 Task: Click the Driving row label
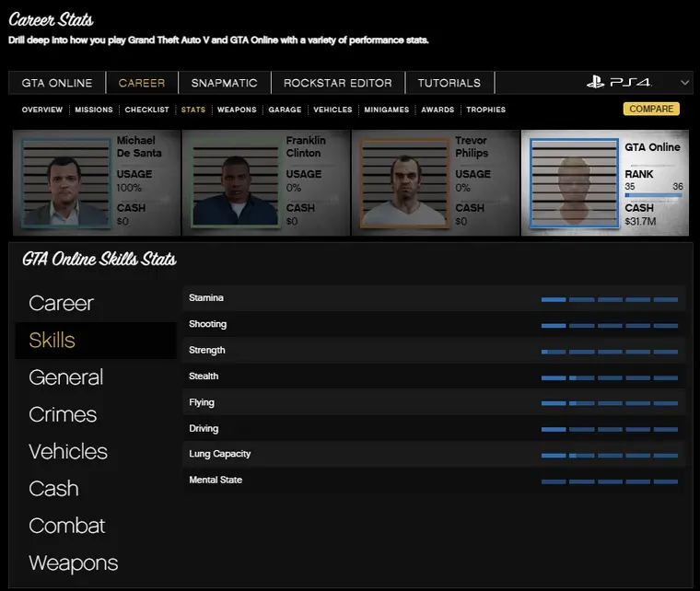point(204,429)
